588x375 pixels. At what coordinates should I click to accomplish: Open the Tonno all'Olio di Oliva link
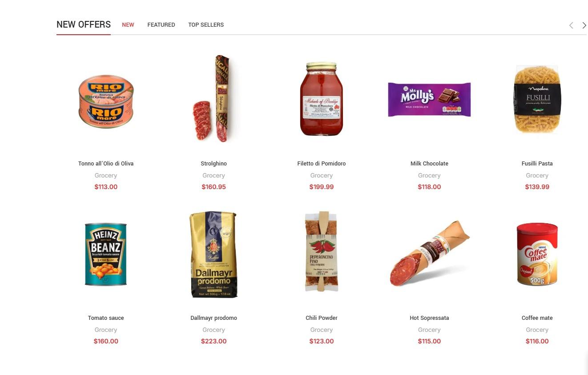pyautogui.click(x=106, y=164)
